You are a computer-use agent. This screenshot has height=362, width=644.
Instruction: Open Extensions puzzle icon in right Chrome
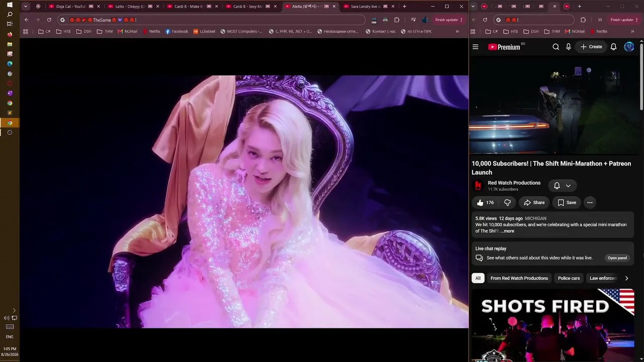click(583, 20)
